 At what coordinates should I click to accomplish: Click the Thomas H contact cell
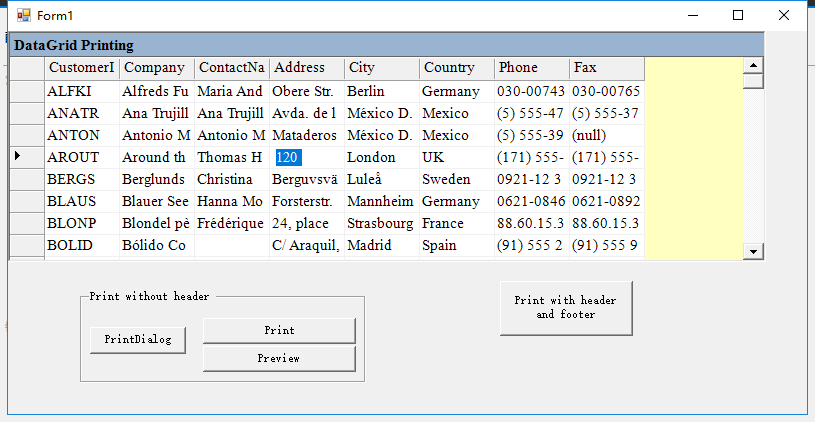232,157
